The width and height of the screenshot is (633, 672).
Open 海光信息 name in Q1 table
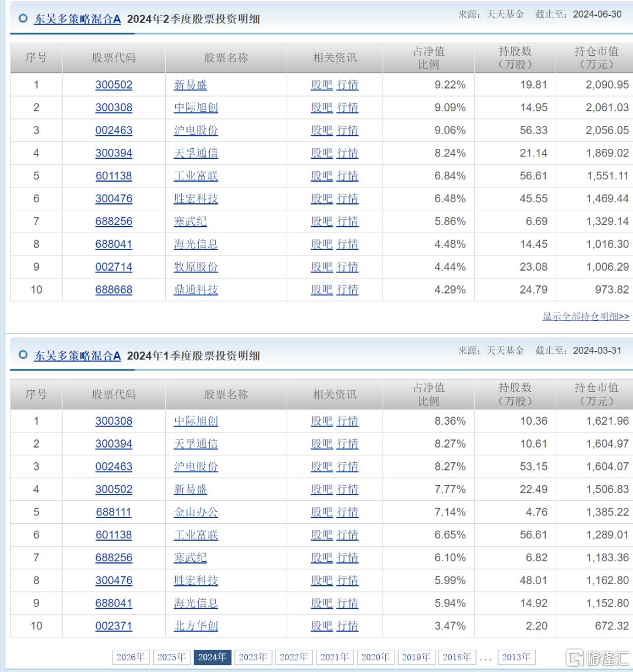coord(196,603)
